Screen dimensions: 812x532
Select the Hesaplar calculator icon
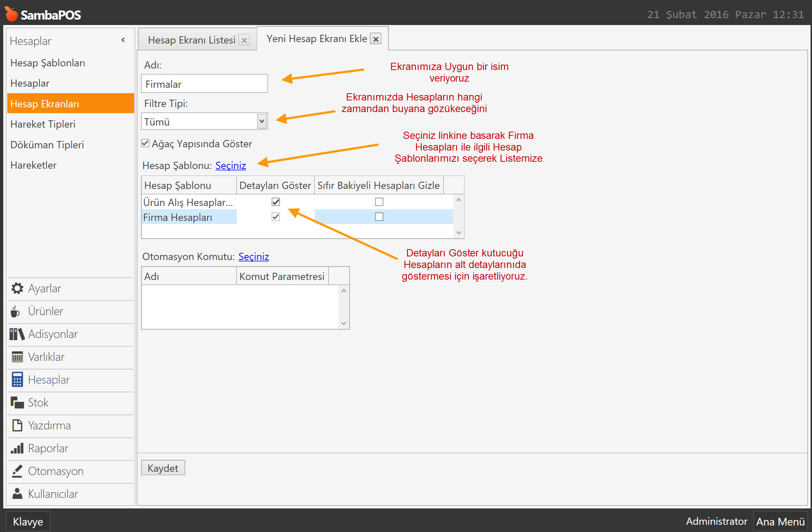click(17, 380)
